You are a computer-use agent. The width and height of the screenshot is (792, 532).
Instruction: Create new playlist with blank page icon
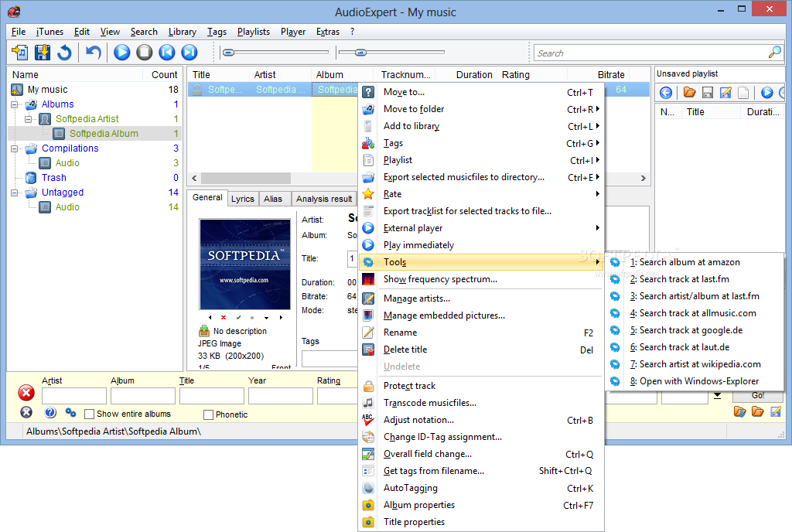point(743,92)
